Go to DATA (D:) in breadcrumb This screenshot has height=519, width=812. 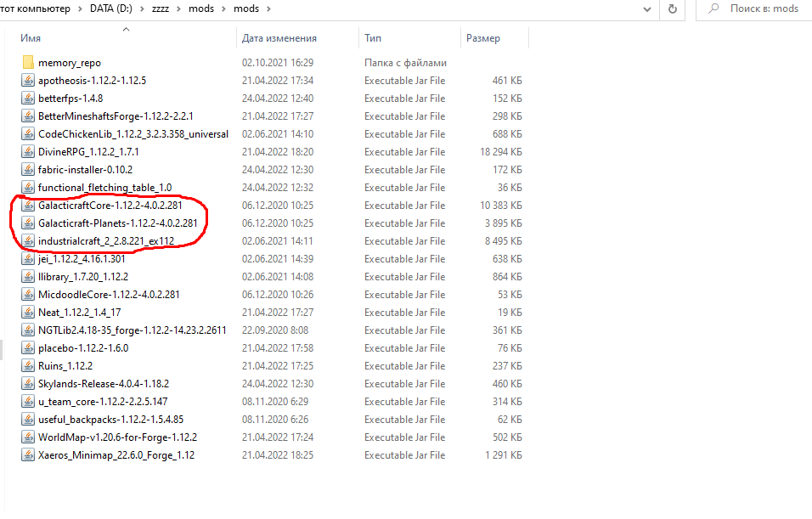(x=110, y=8)
